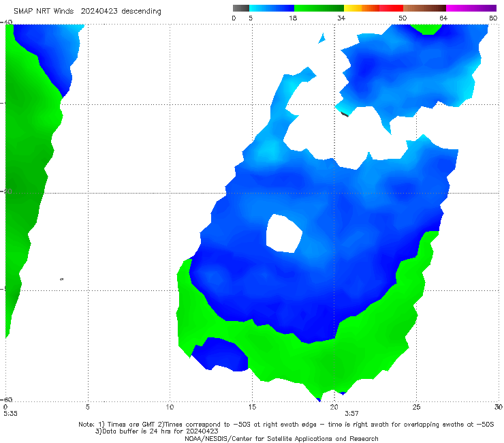Screen dimensions: 504x443
Task: Click the latitude axis label '-60'
Action: (x=6, y=400)
